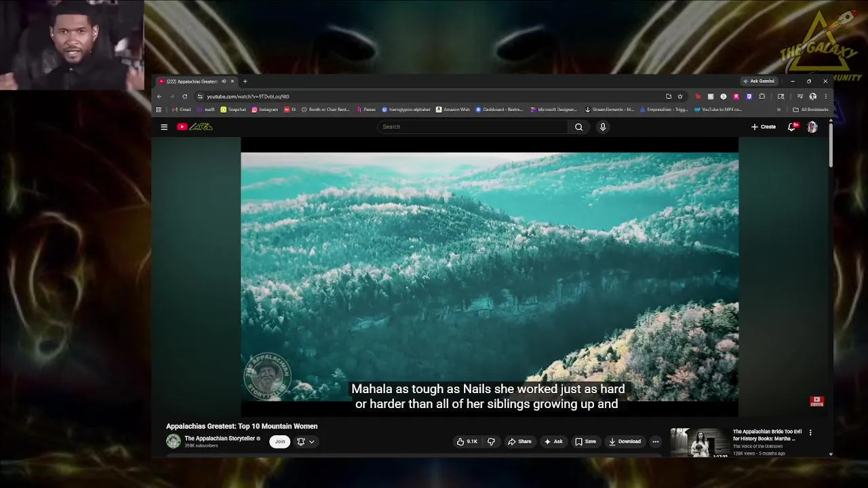Bookmark this page with star icon
This screenshot has width=868, height=488.
coord(680,96)
